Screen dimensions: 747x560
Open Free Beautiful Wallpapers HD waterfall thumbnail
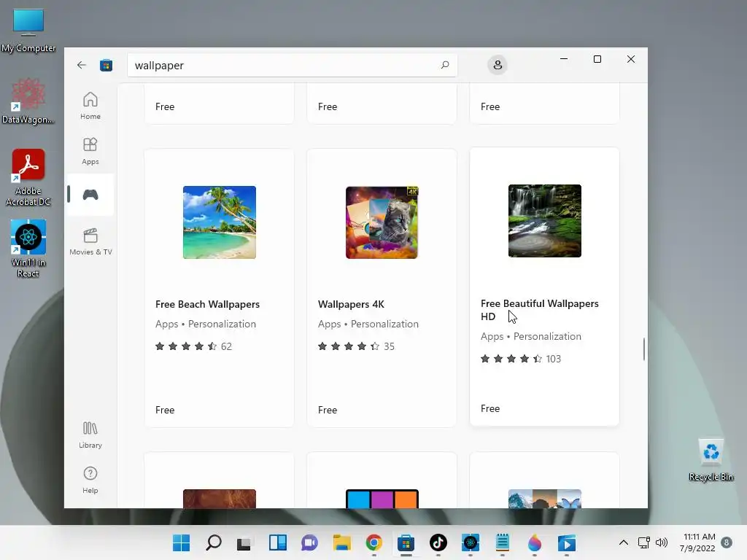pos(544,221)
